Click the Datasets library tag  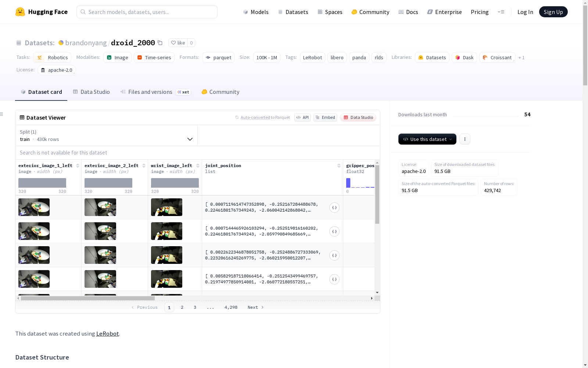click(x=432, y=57)
